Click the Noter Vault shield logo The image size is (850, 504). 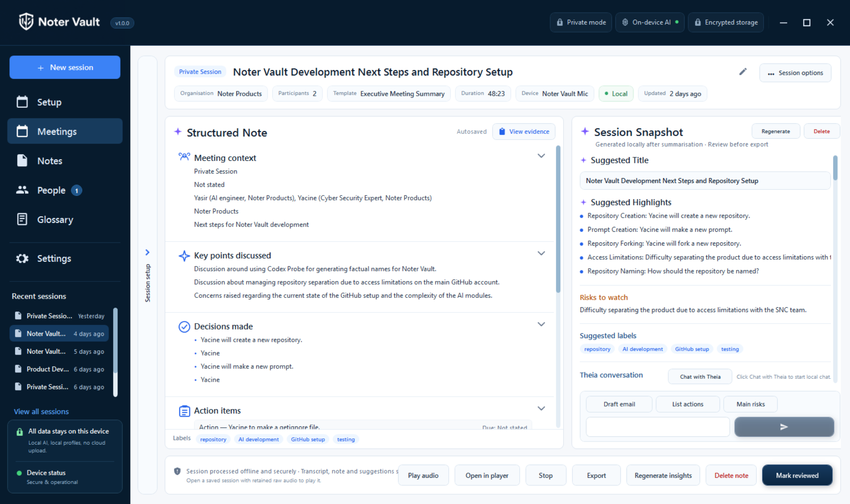26,22
